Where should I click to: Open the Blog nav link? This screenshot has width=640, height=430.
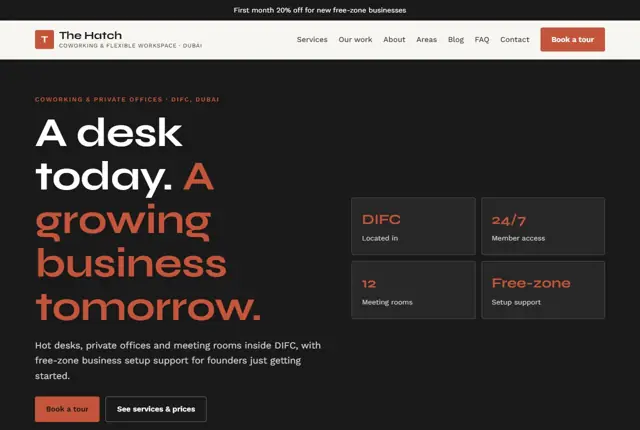[456, 40]
